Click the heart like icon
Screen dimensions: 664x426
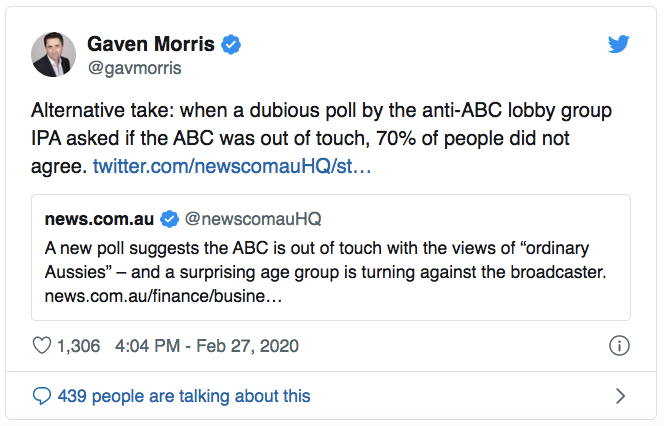point(42,346)
